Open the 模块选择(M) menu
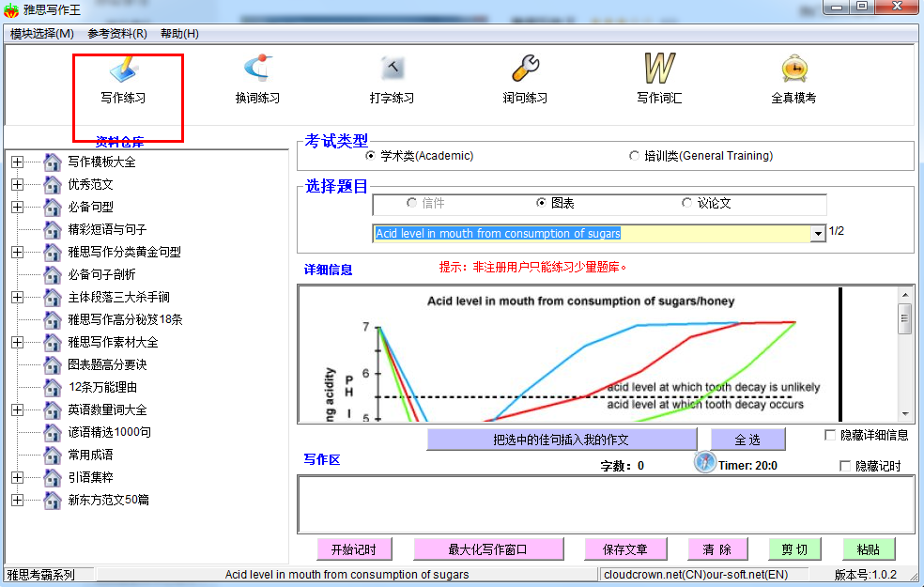The width and height of the screenshot is (924, 587). click(x=42, y=34)
